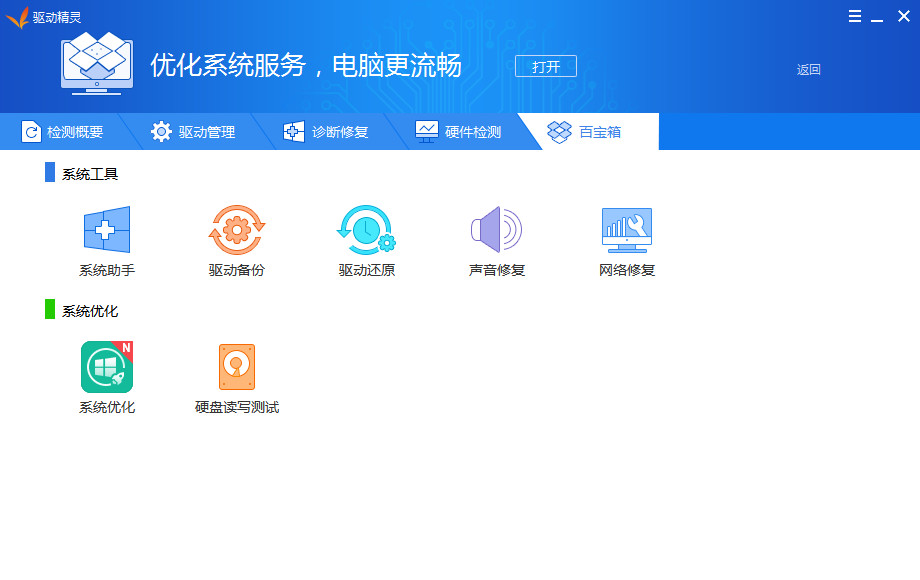
Task: Click the 系统工具 section heading
Action: (x=90, y=174)
